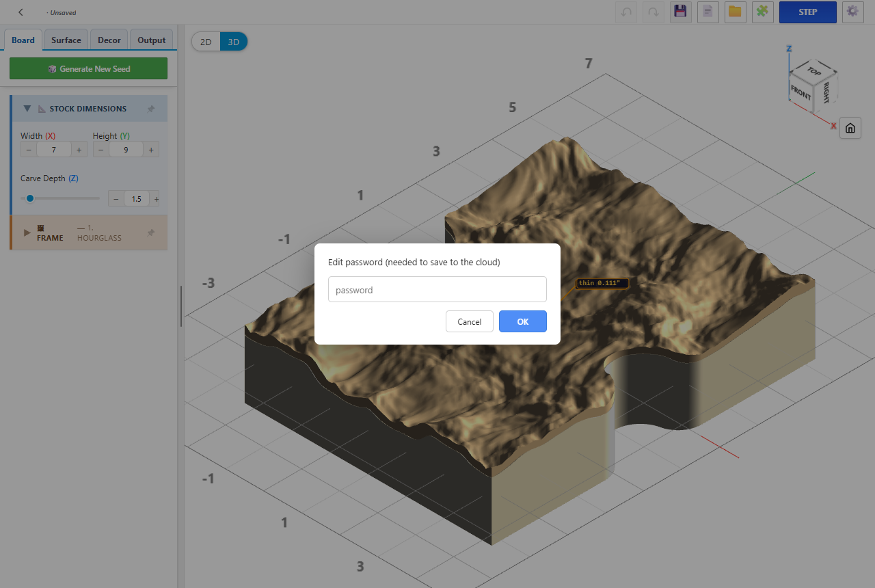
Task: Click the green puzzle piece icon
Action: [763, 12]
